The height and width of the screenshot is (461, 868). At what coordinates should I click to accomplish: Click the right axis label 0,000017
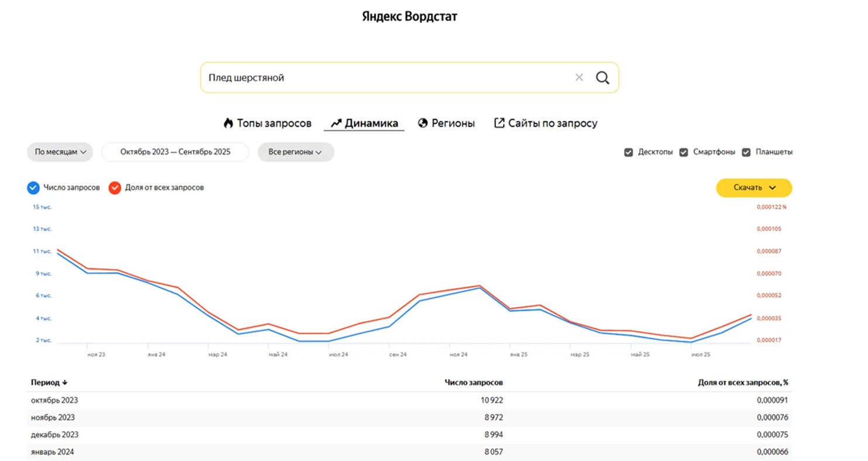(769, 340)
